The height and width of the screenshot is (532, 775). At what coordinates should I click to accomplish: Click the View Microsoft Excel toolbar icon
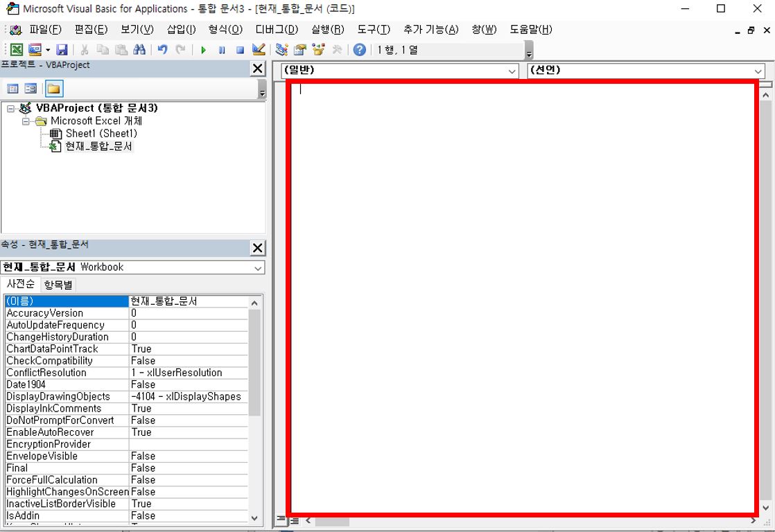pos(17,49)
